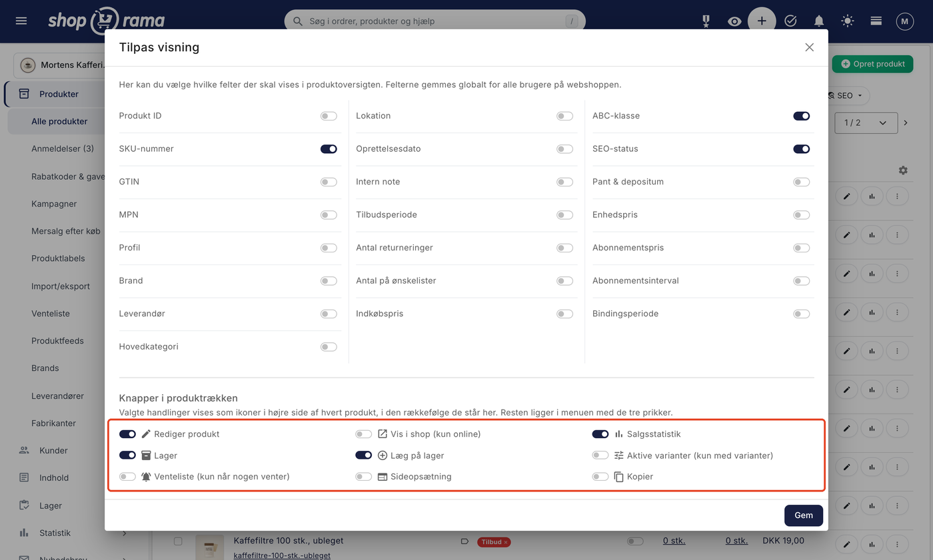Disable the SKU-nummer toggle
Image resolution: width=933 pixels, height=560 pixels.
[329, 149]
